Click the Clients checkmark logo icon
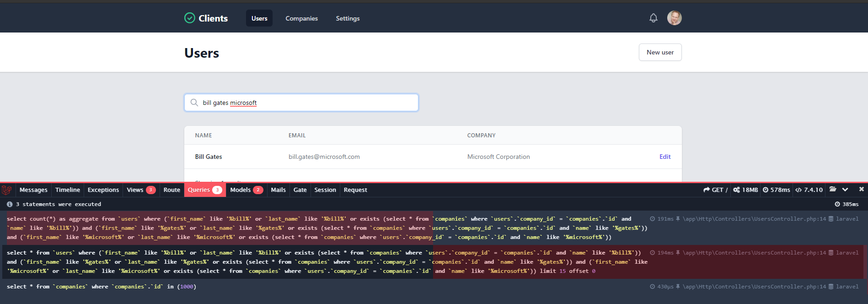The height and width of the screenshot is (304, 868). point(190,18)
